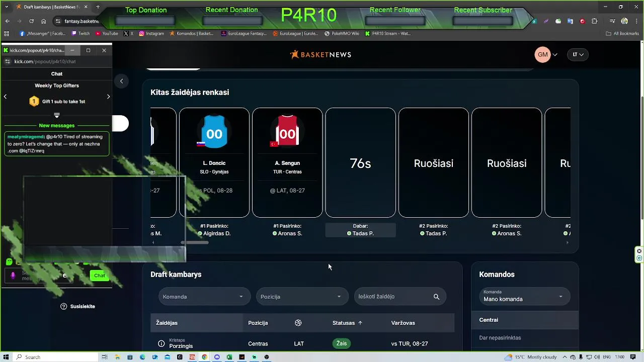Screen dimensions: 644x362
Task: Open the P4R10 Stream bookmark
Action: 388,34
